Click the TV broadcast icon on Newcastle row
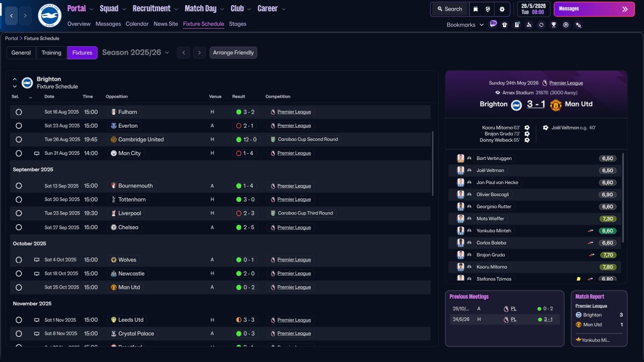 click(37, 274)
